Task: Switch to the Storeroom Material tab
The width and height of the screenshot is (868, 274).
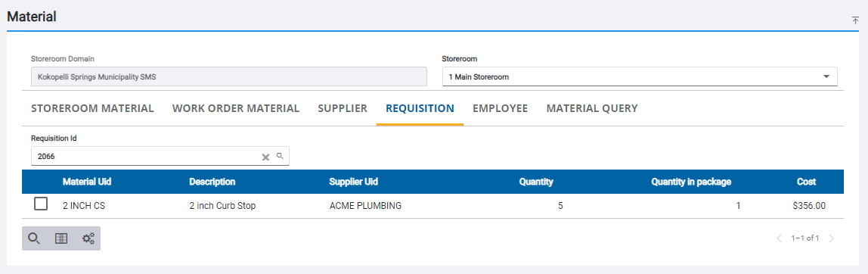Action: coord(92,109)
